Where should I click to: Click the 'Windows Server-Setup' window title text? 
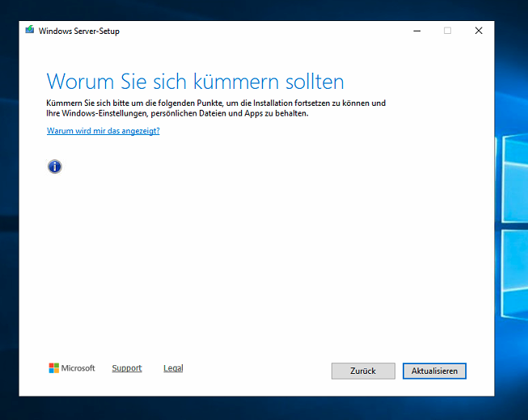coord(79,31)
